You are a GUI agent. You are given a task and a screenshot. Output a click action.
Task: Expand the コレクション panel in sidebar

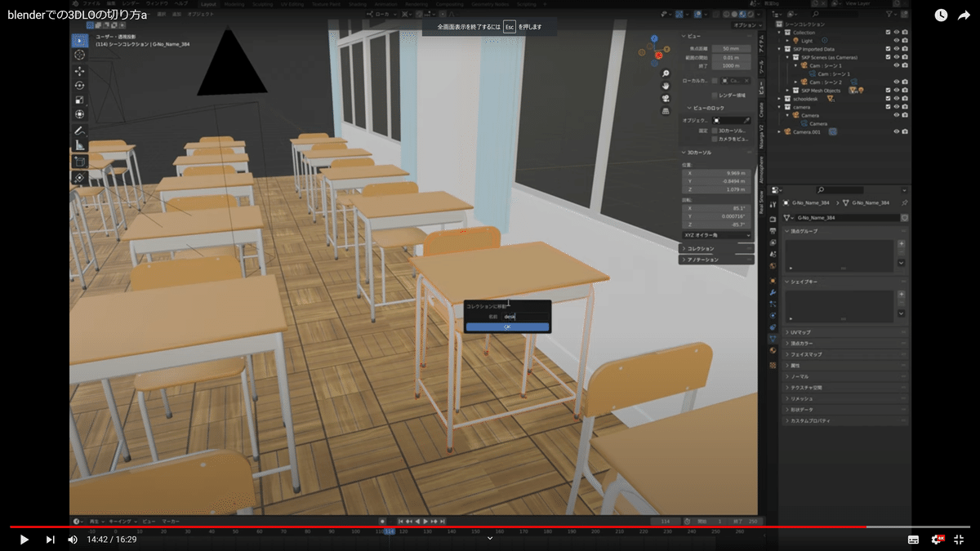pos(715,248)
